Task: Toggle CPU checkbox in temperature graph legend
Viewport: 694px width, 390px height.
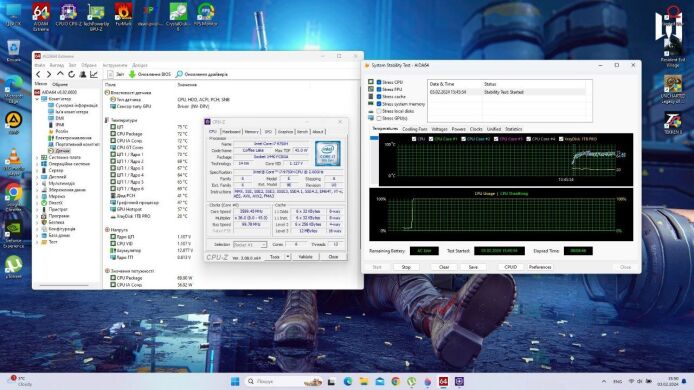Action: pyautogui.click(x=414, y=139)
